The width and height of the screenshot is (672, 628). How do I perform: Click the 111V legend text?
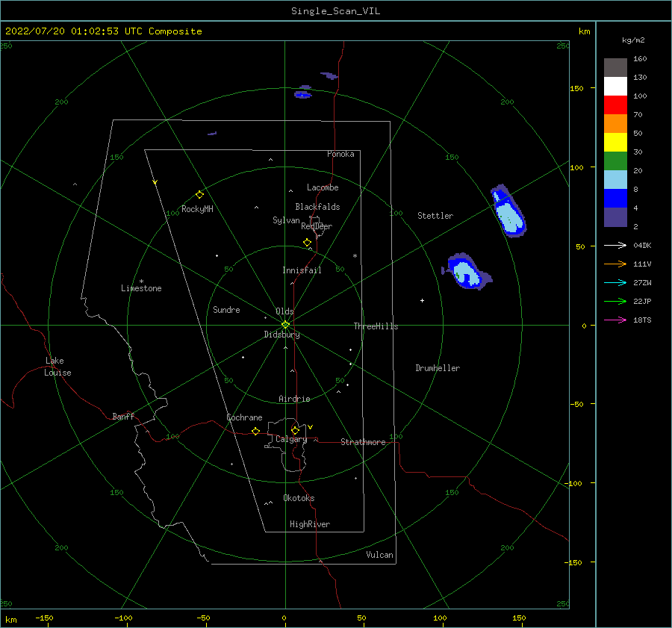tap(642, 264)
